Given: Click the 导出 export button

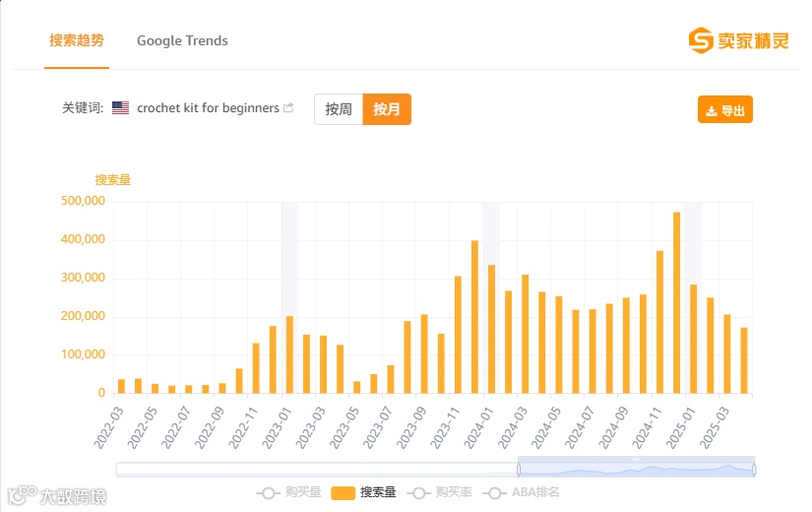Looking at the screenshot, I should [x=725, y=110].
